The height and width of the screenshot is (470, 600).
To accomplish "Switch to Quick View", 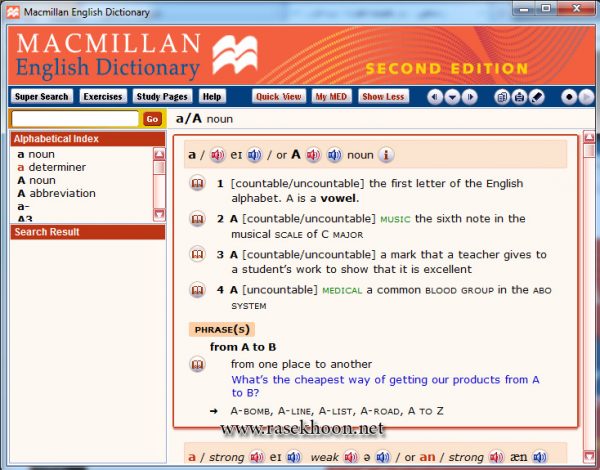I will pyautogui.click(x=279, y=96).
